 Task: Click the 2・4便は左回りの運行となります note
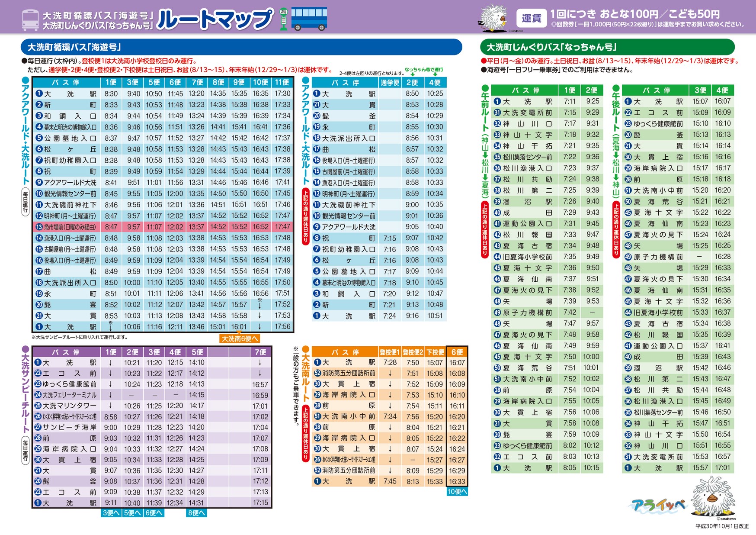point(372,73)
